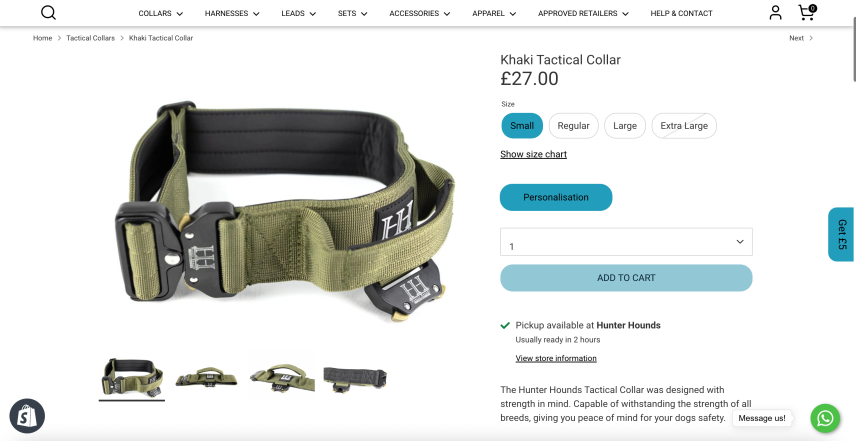Viewport: 856px width, 441px height.
Task: Open the Harnesses menu item
Action: click(x=232, y=13)
